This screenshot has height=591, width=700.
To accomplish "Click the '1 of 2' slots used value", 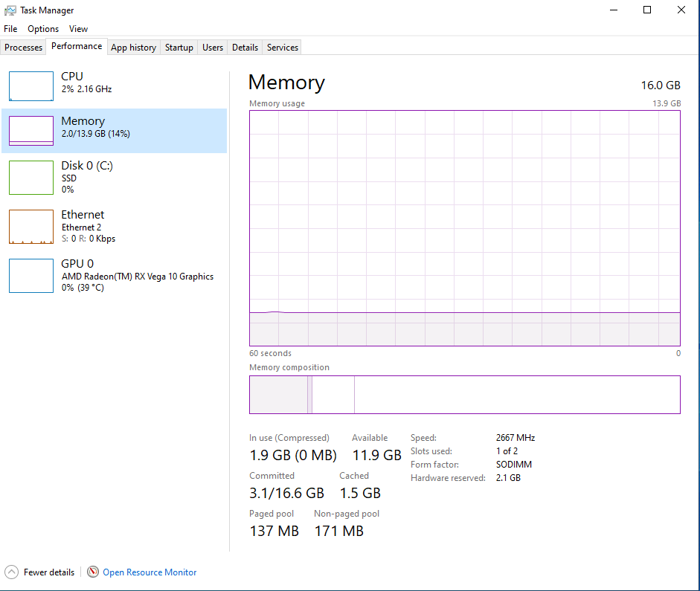I will (x=507, y=451).
